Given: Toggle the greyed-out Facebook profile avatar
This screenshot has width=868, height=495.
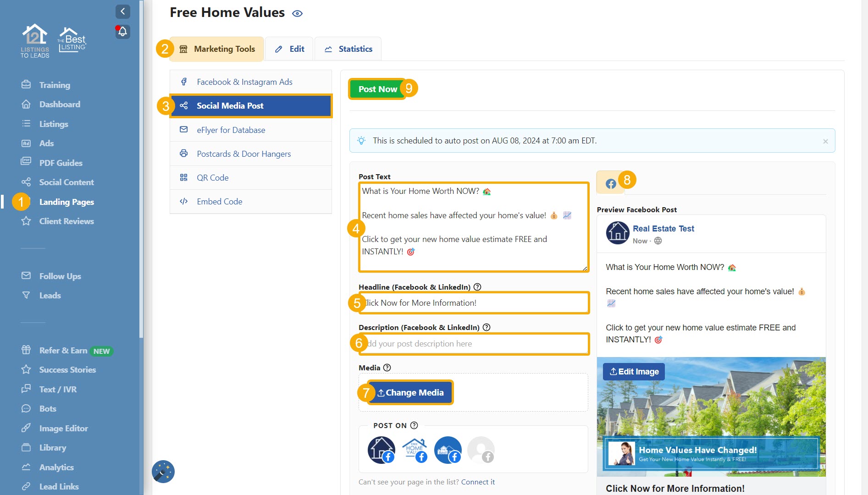Looking at the screenshot, I should 481,450.
